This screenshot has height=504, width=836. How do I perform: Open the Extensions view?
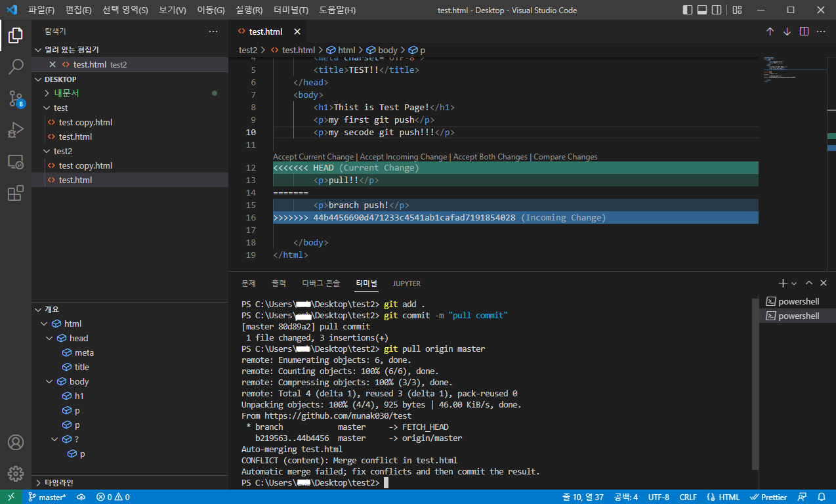click(x=16, y=194)
